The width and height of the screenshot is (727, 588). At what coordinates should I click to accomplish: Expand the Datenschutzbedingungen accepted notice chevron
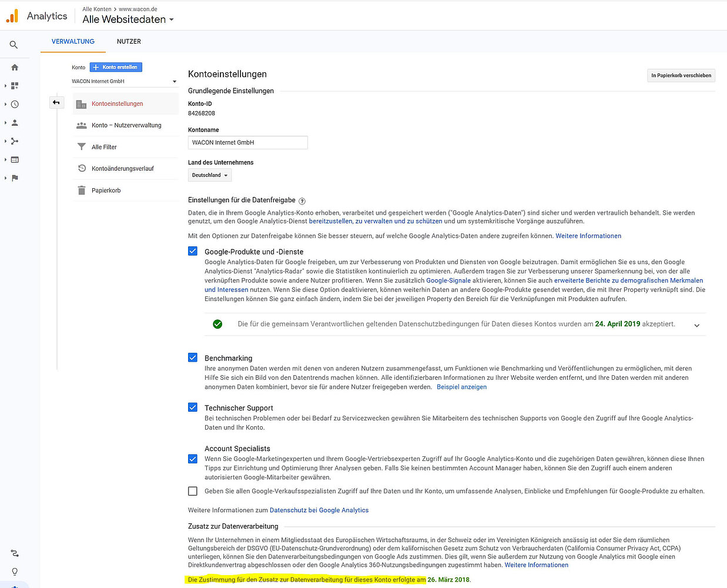(696, 325)
